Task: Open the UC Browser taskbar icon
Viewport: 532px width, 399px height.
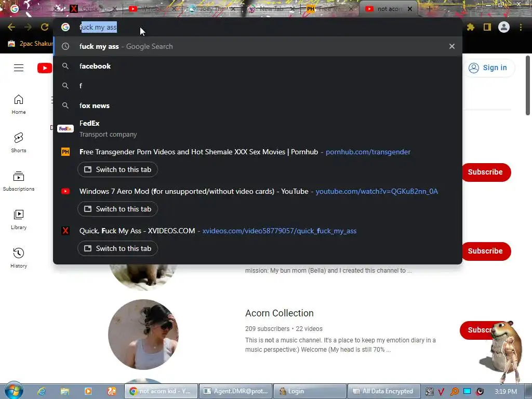Action: pyautogui.click(x=112, y=391)
